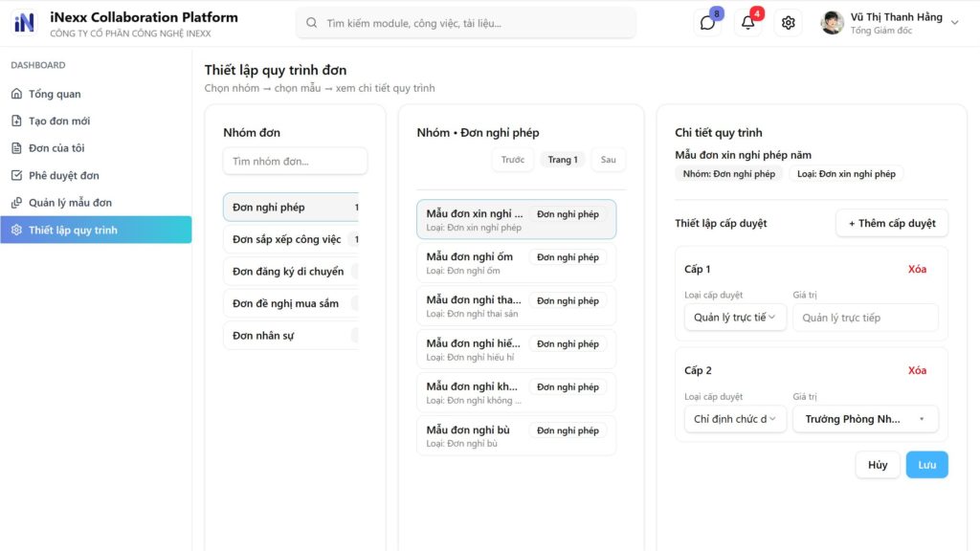Open the settings gear in header
This screenshot has width=980, height=551.
tap(789, 23)
